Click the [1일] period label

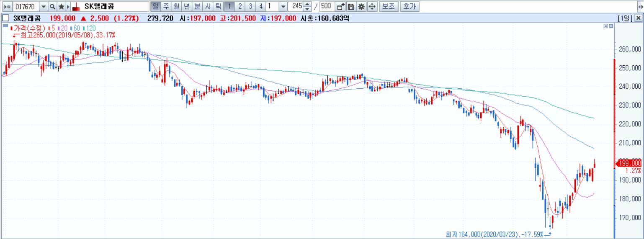point(625,18)
